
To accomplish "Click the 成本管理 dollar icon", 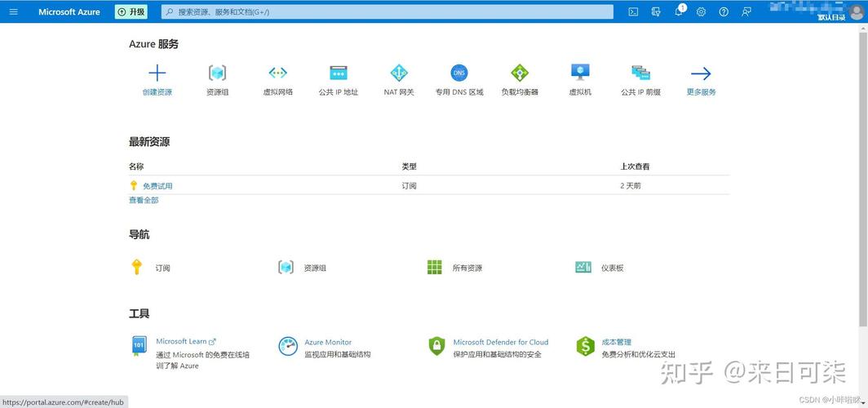I will (585, 347).
